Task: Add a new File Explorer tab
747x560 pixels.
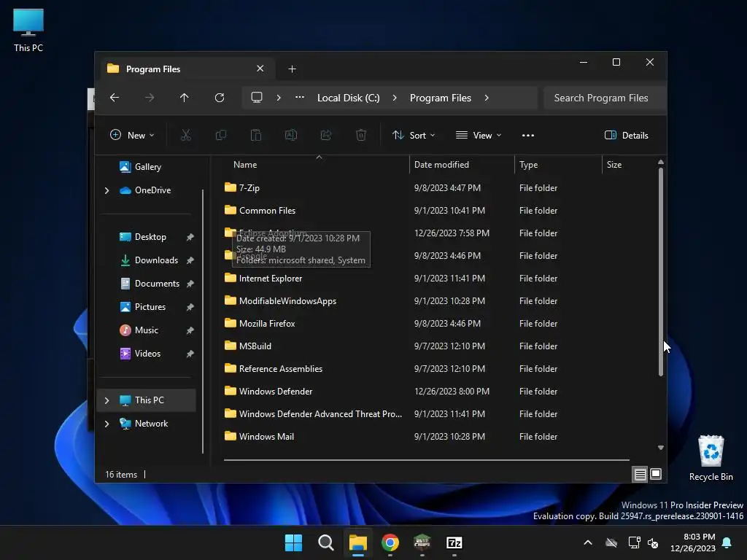Action: 292,69
